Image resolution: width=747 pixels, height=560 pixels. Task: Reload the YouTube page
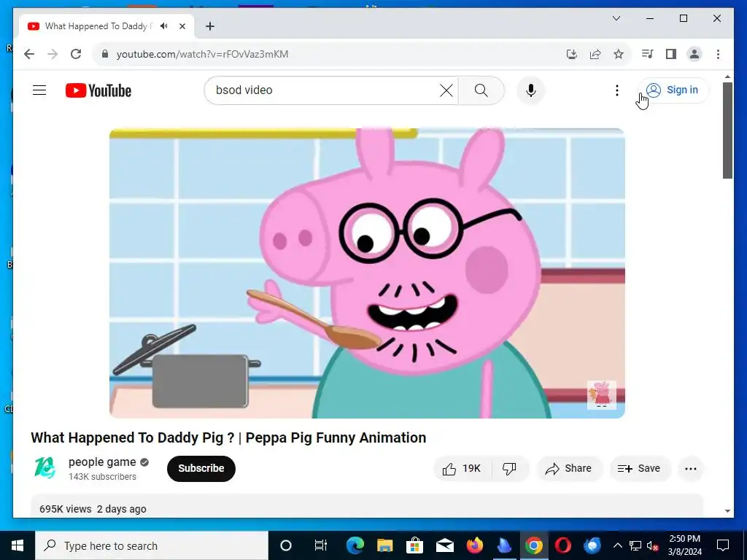coord(76,54)
